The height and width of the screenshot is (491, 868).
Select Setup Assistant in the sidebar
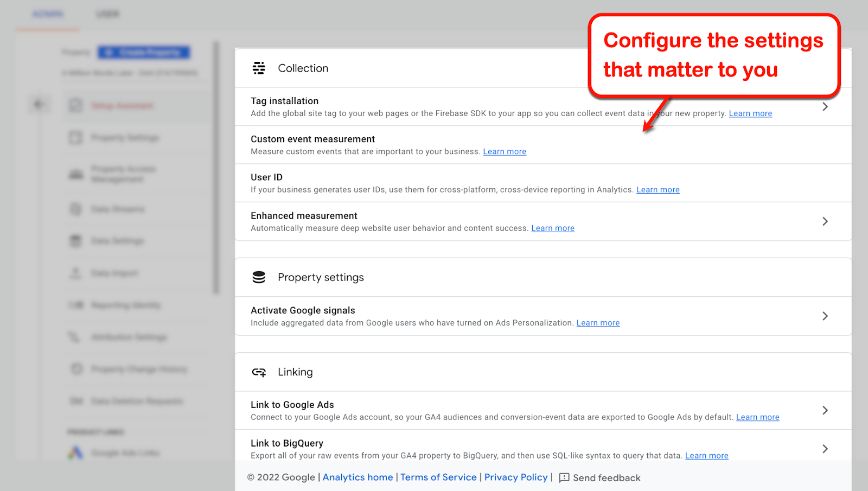point(122,105)
